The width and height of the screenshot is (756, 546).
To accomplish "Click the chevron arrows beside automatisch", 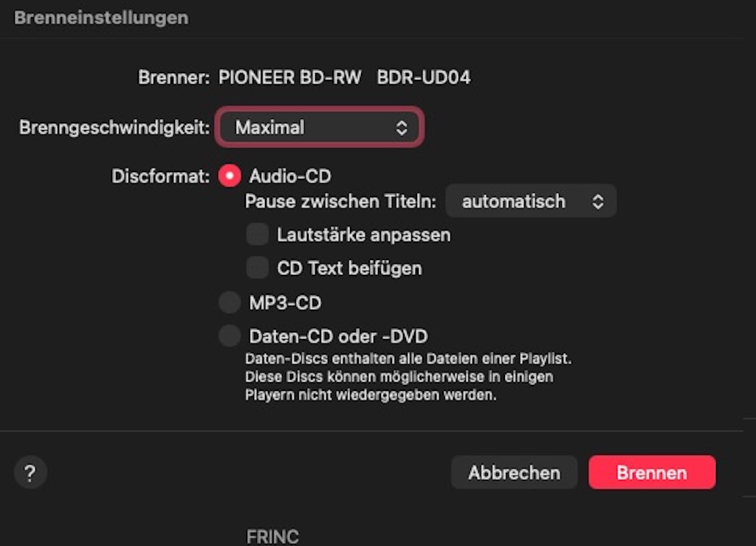I will tap(599, 202).
